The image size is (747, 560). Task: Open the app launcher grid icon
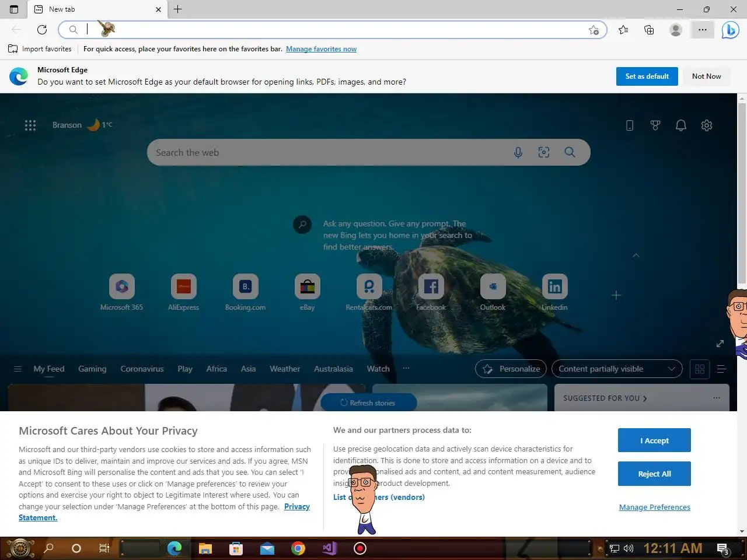pos(30,125)
